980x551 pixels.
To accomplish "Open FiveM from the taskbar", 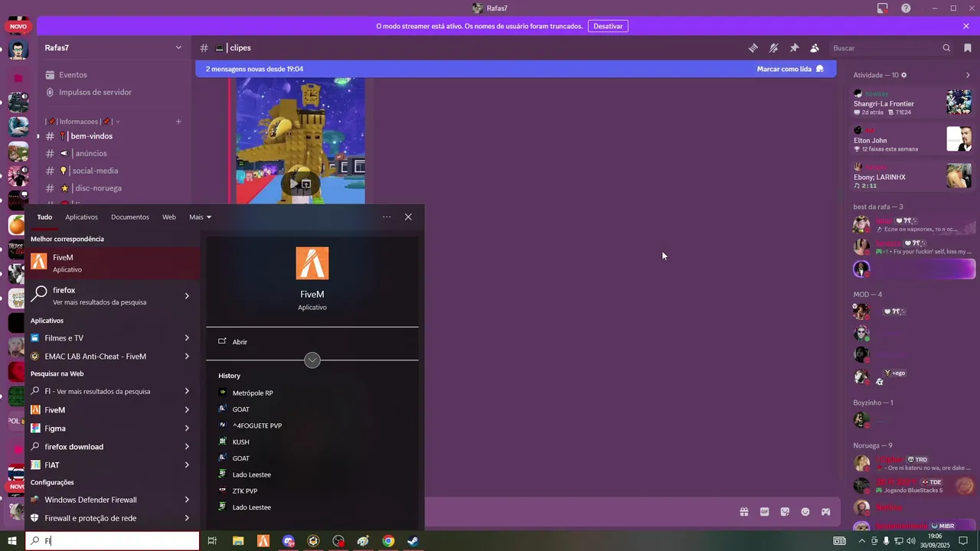I will click(263, 541).
